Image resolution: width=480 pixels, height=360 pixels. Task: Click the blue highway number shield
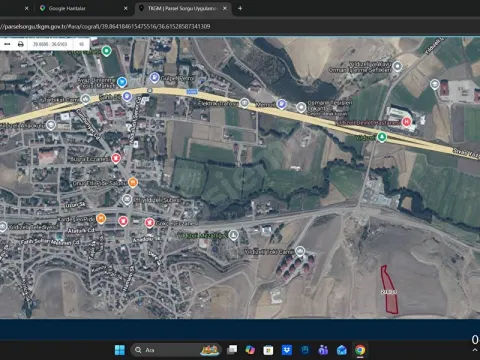[x=192, y=92]
